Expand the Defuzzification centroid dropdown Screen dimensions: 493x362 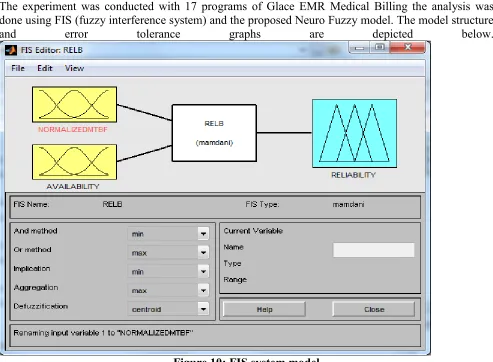click(x=203, y=309)
